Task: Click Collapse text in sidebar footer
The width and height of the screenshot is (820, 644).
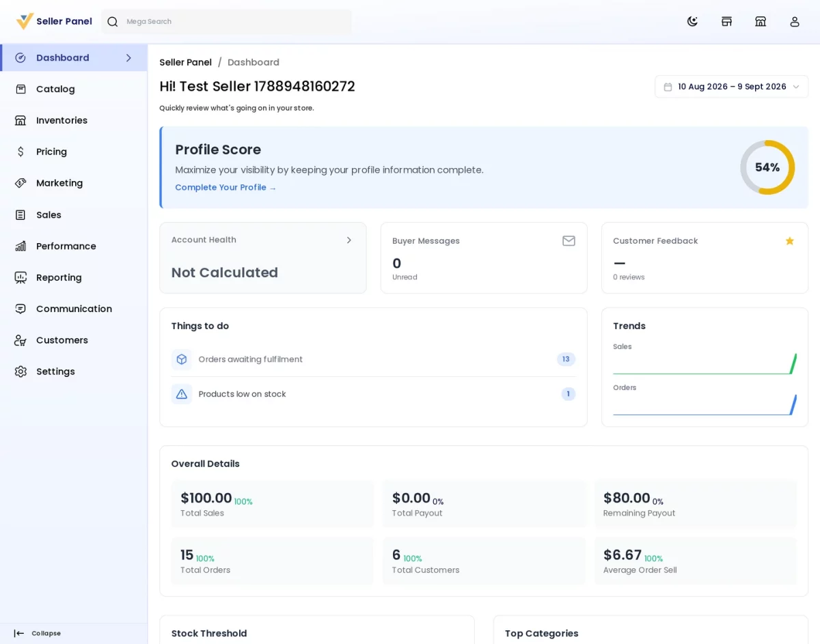Action: [x=46, y=633]
